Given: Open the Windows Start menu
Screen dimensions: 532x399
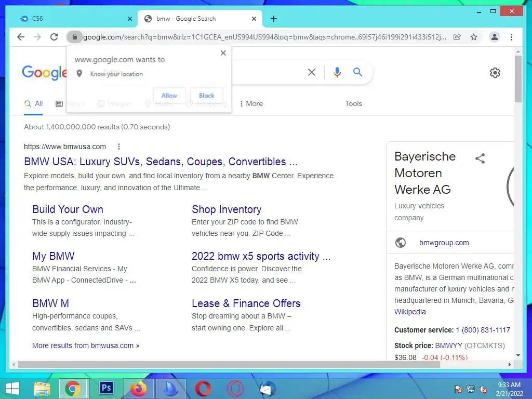Looking at the screenshot, I should [x=12, y=389].
